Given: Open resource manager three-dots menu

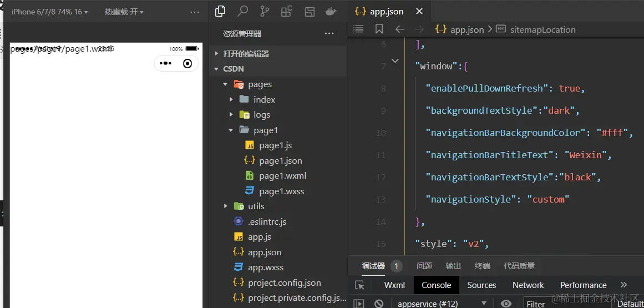Looking at the screenshot, I should 329,34.
